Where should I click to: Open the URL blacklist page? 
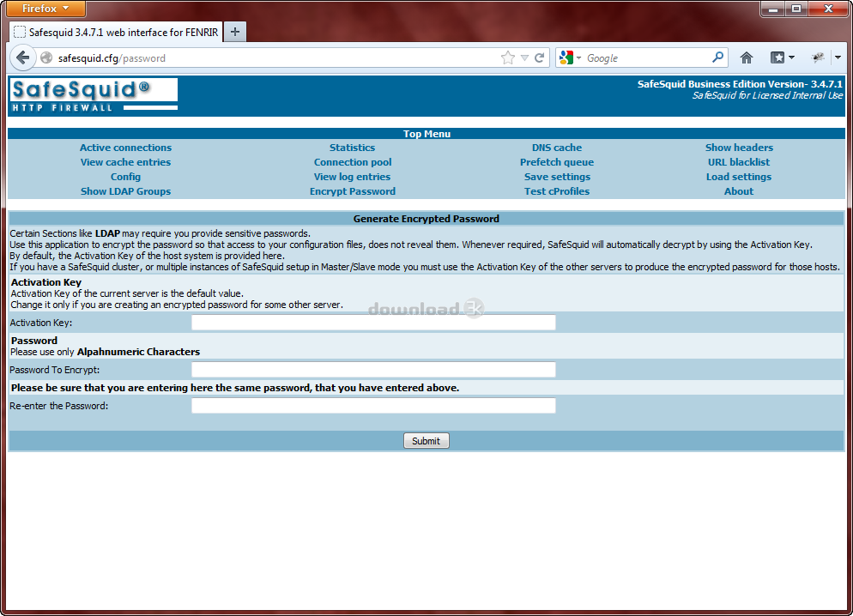click(739, 162)
